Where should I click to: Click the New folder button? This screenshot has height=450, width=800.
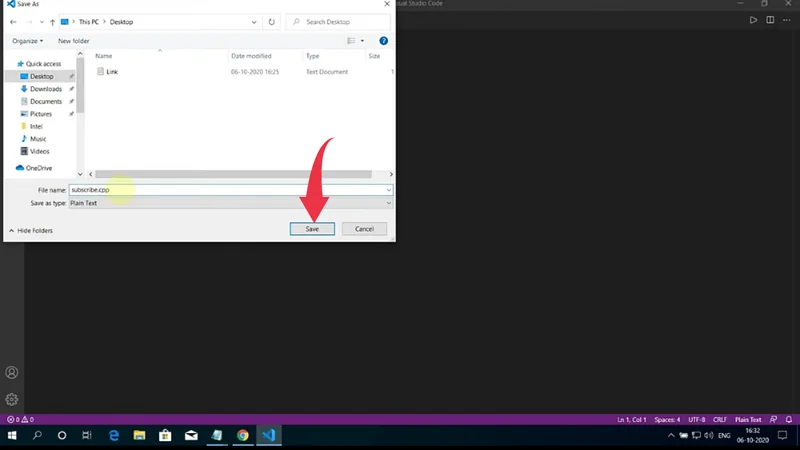click(75, 41)
